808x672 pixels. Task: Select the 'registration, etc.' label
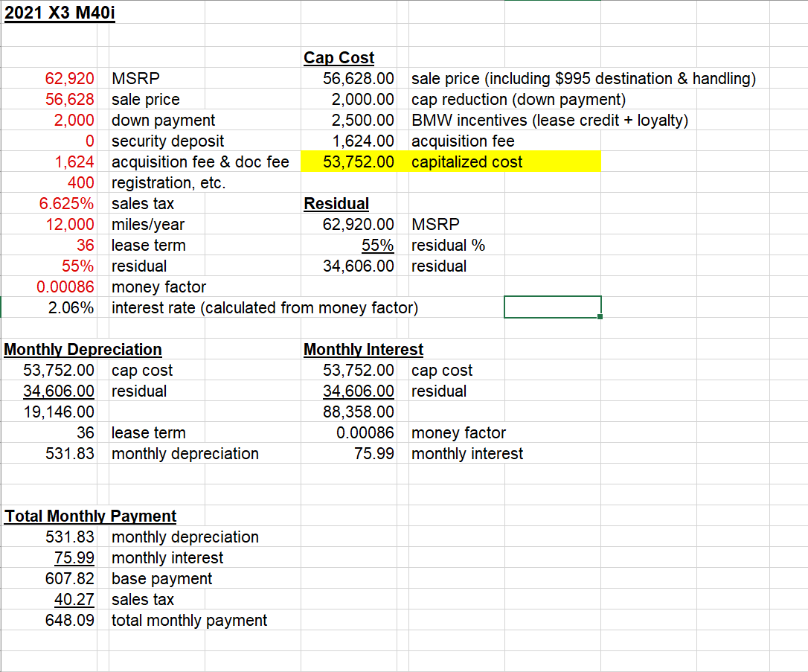click(x=168, y=183)
